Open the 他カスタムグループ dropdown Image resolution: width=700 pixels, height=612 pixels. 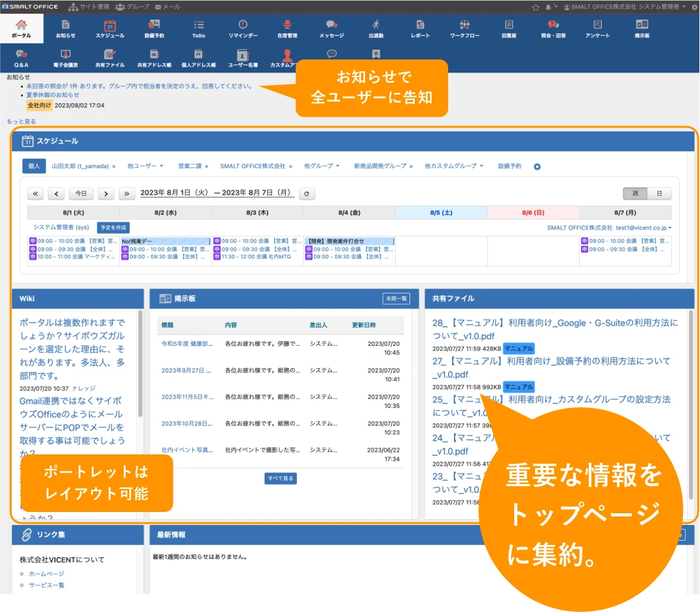(x=453, y=166)
